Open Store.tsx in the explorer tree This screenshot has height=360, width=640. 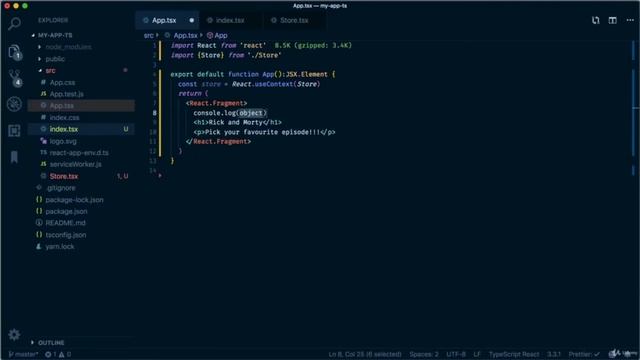[x=64, y=176]
